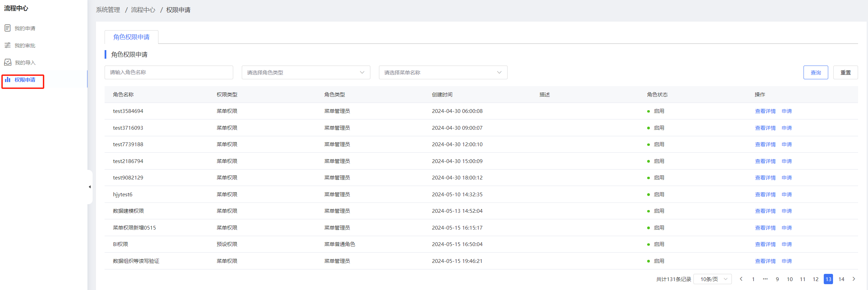Apply for role 菜单权限新增0515
Screen dimensions: 868x290
click(x=787, y=228)
